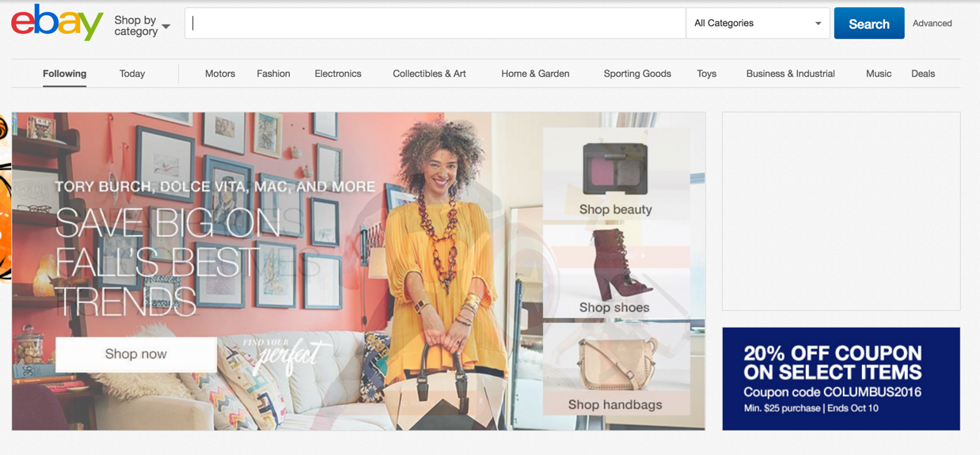The width and height of the screenshot is (980, 455).
Task: Focus the main search input field
Action: (x=435, y=23)
